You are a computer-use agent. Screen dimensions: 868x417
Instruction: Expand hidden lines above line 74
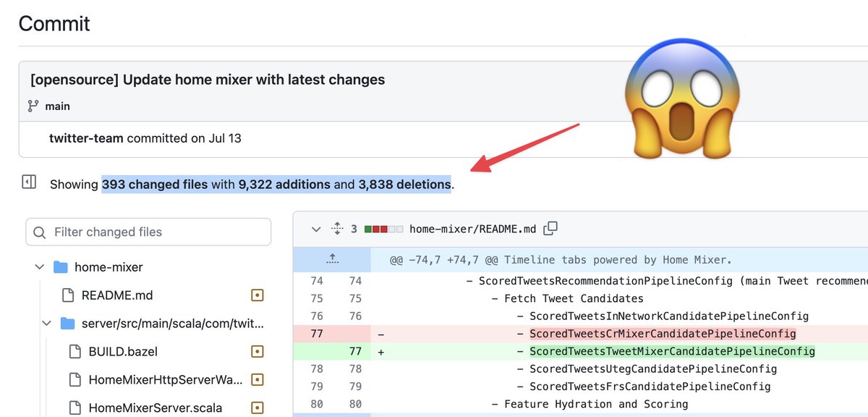coord(331,258)
